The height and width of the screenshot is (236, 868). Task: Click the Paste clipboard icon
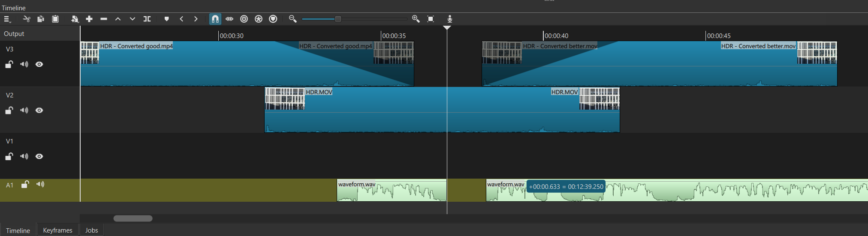(55, 19)
